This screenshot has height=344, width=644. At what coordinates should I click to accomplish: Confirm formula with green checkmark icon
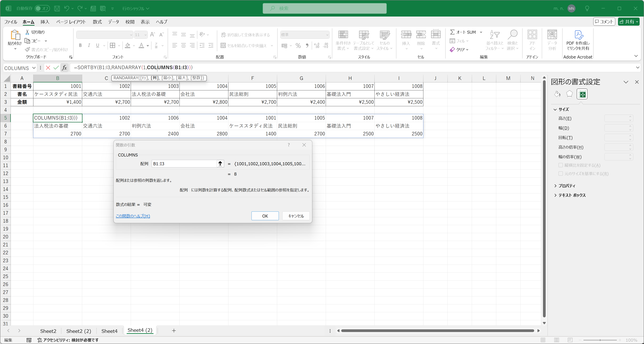pyautogui.click(x=56, y=67)
